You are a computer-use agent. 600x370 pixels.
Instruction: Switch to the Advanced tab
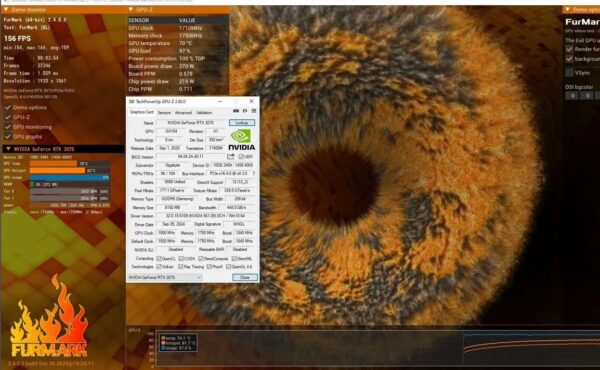click(183, 112)
